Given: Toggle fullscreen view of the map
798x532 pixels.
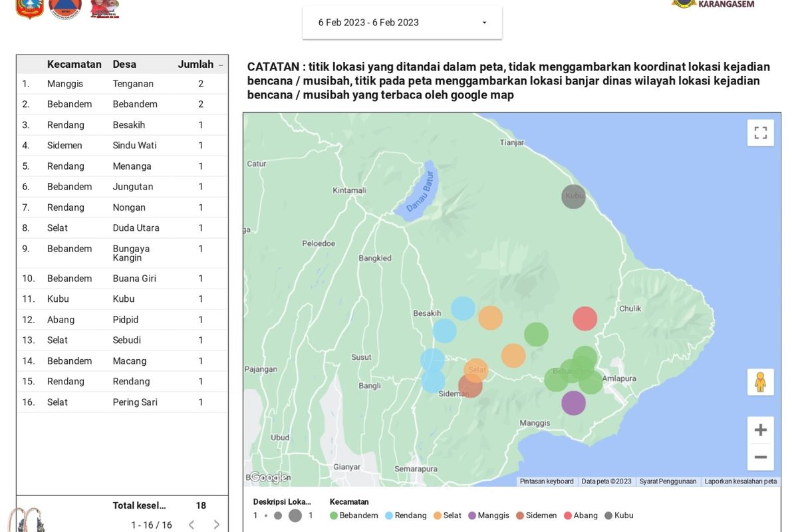Looking at the screenshot, I should coord(760,133).
